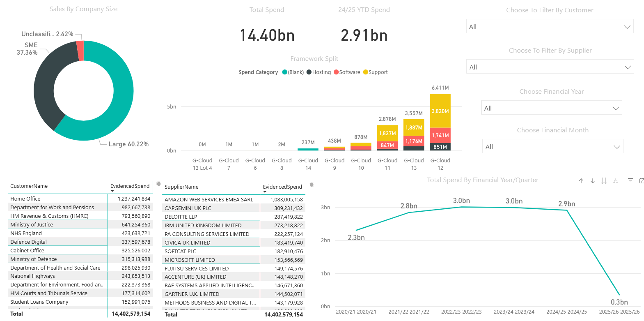Image resolution: width=644 pixels, height=321 pixels.
Task: Expand the Financial Year dropdown
Action: click(x=616, y=109)
